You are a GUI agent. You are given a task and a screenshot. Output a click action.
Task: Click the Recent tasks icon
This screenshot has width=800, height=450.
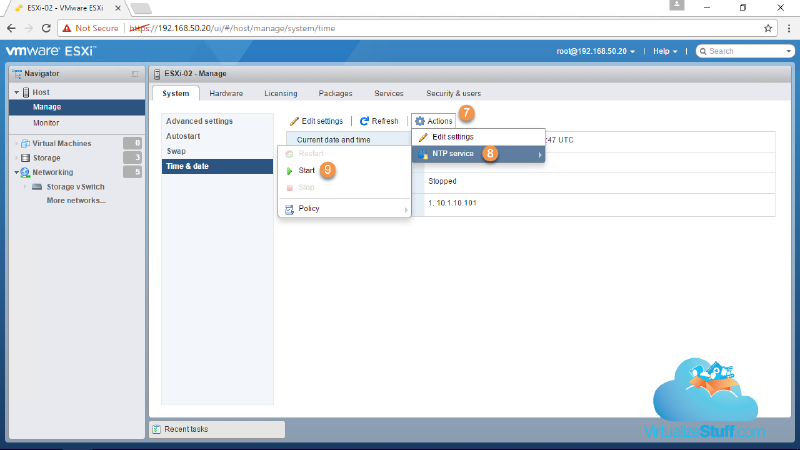[157, 429]
